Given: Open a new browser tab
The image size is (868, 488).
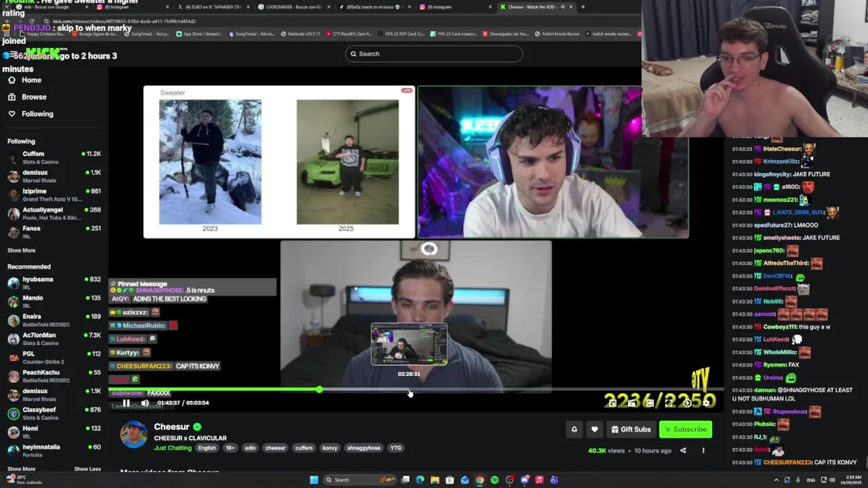Looking at the screenshot, I should pyautogui.click(x=583, y=7).
